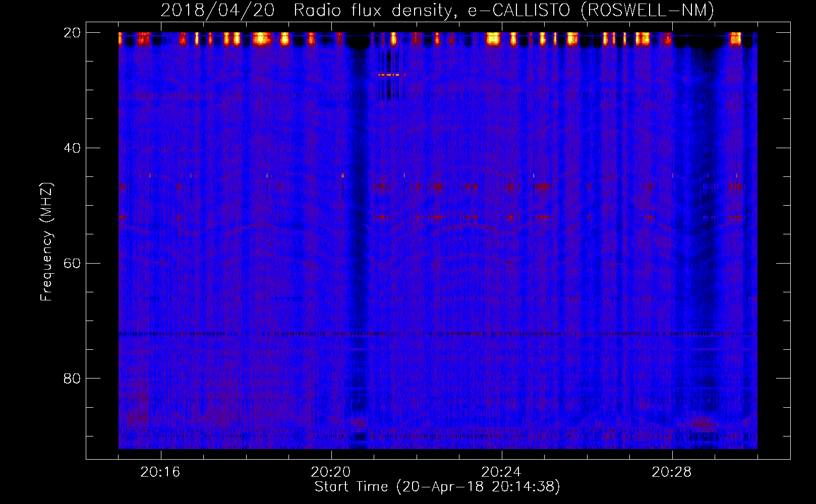This screenshot has height=504, width=816.
Task: Click the 'Frequency (MHZ)' axis label
Action: 46,242
